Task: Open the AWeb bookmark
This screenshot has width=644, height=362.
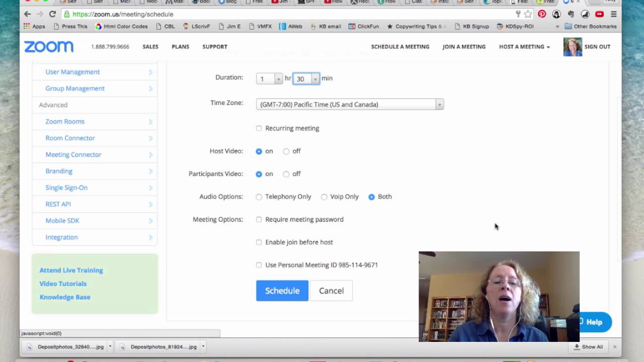Action: coord(290,26)
